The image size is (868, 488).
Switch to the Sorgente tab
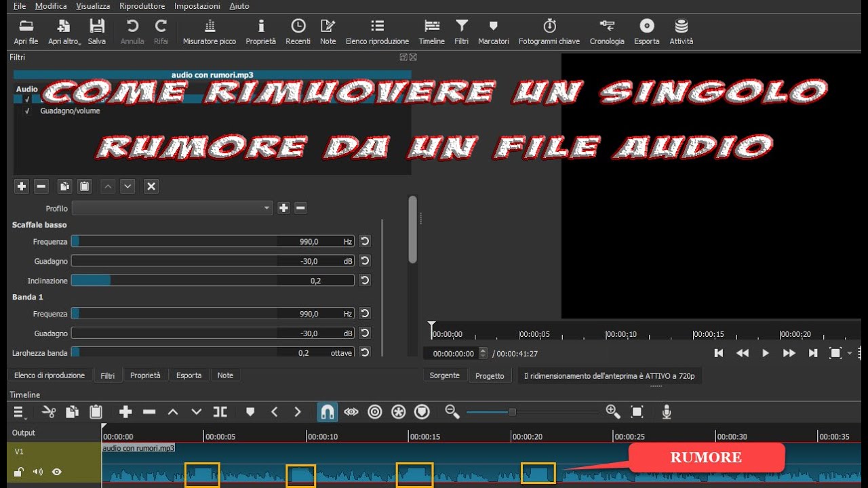445,375
